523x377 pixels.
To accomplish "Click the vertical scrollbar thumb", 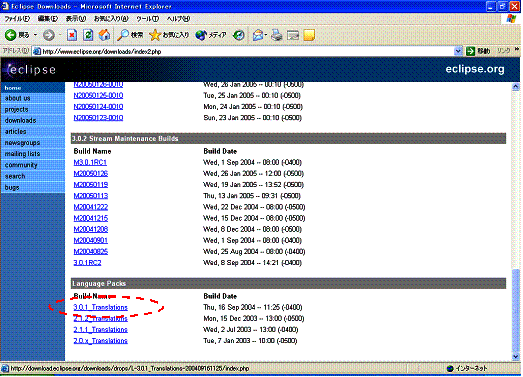I will 516,310.
